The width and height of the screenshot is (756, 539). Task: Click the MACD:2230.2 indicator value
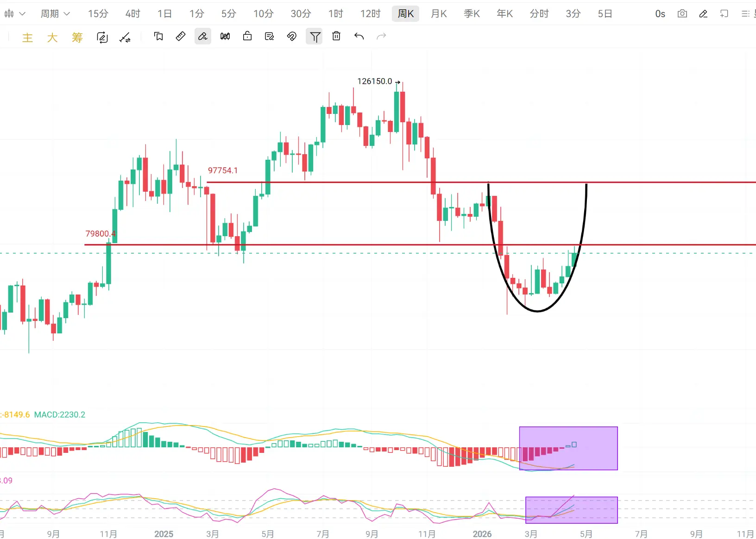coord(60,414)
